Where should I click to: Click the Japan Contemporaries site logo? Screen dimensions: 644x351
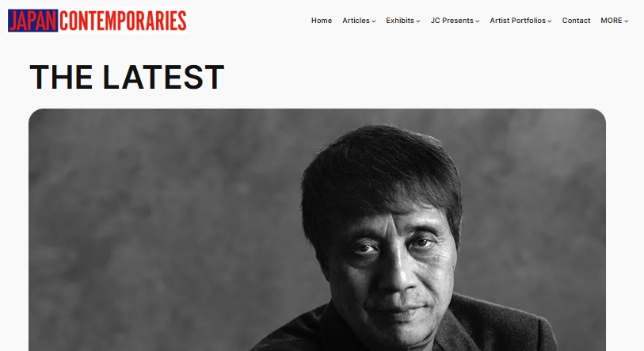97,21
